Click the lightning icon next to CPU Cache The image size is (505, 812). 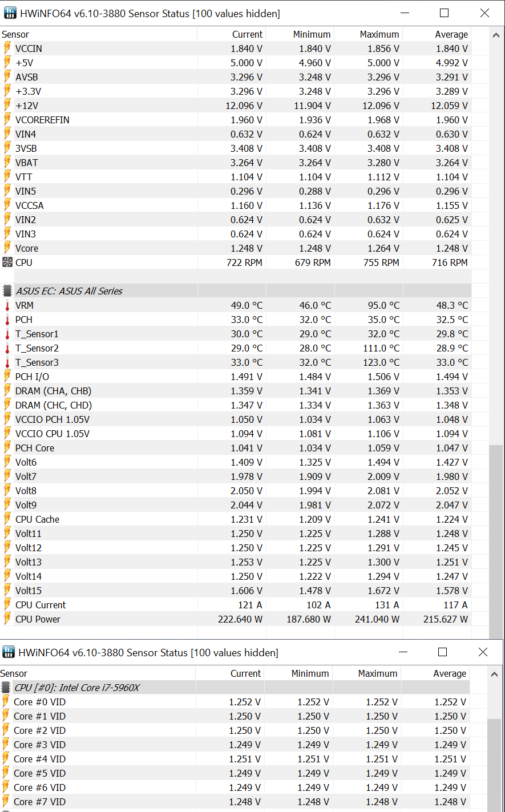tap(7, 519)
